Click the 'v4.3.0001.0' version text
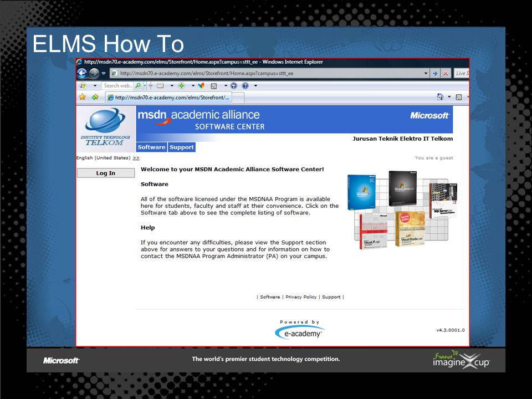The image size is (532, 399). 451,330
